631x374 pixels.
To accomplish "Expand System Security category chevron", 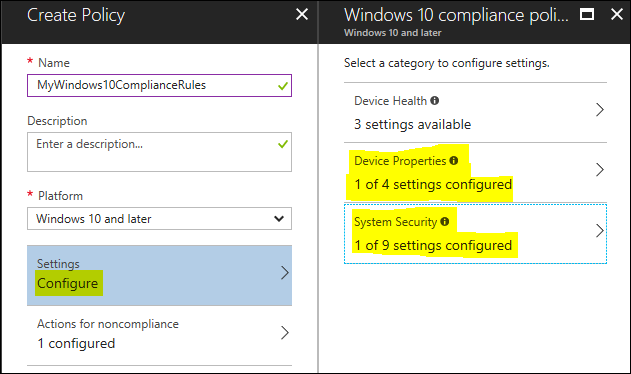I will pos(600,231).
